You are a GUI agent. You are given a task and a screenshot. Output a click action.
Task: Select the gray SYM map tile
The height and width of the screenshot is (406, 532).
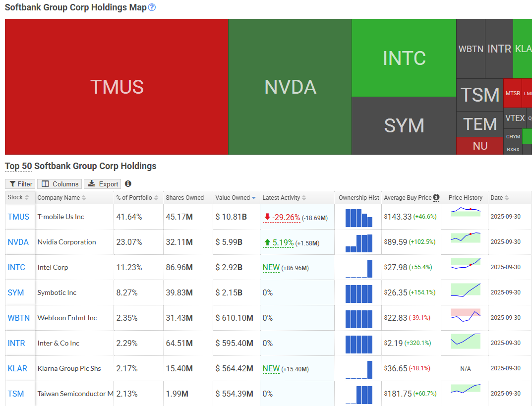pyautogui.click(x=404, y=126)
